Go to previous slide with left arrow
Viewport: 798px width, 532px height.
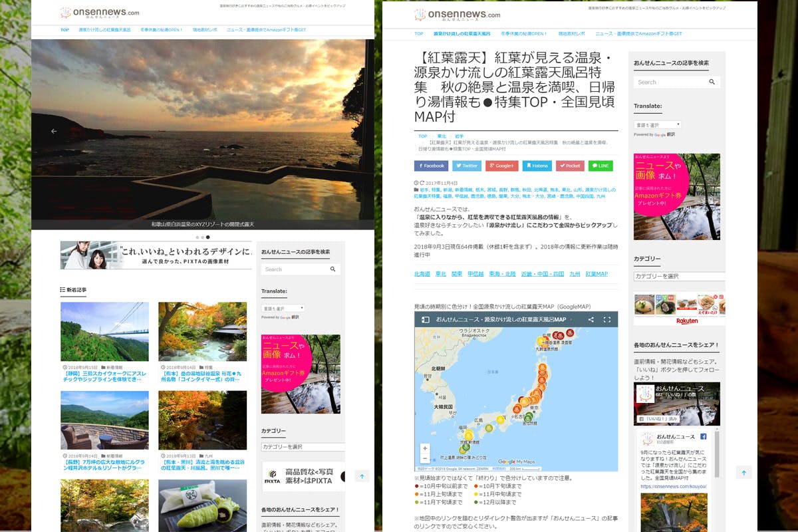coord(54,131)
